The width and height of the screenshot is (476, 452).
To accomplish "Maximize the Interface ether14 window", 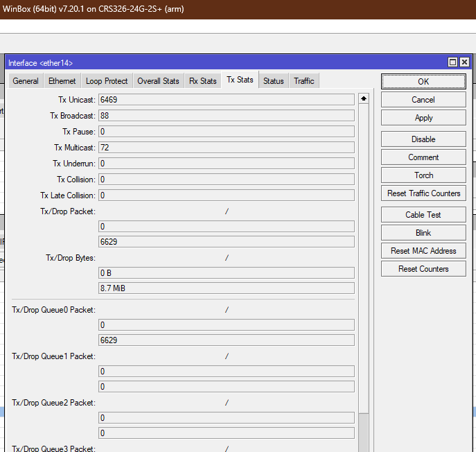I will pos(452,62).
